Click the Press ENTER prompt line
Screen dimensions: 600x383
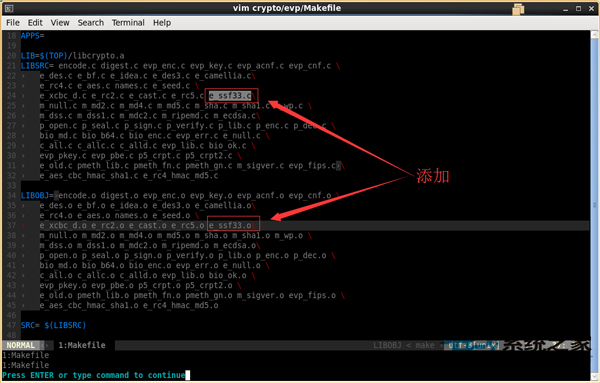[94, 375]
